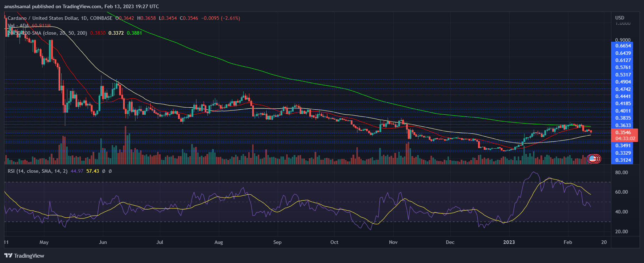Open the RSI (14, close, SMA) indicator legend

coord(38,171)
